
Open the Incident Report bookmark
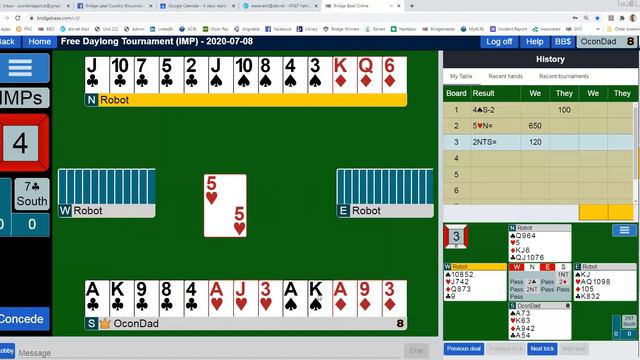(509, 29)
